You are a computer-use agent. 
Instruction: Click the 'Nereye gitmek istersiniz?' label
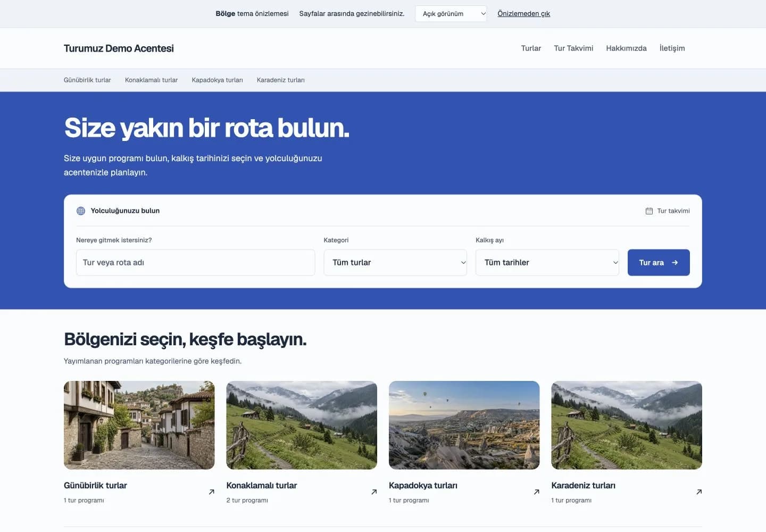114,240
